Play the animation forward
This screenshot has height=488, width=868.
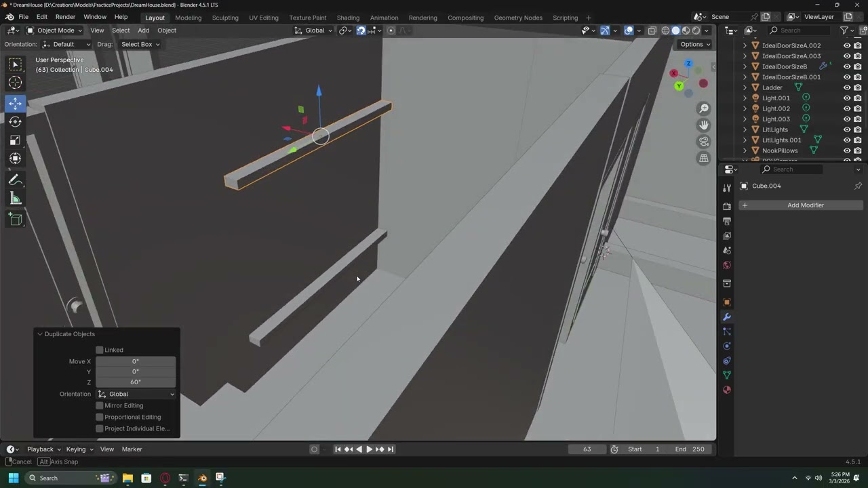(369, 449)
